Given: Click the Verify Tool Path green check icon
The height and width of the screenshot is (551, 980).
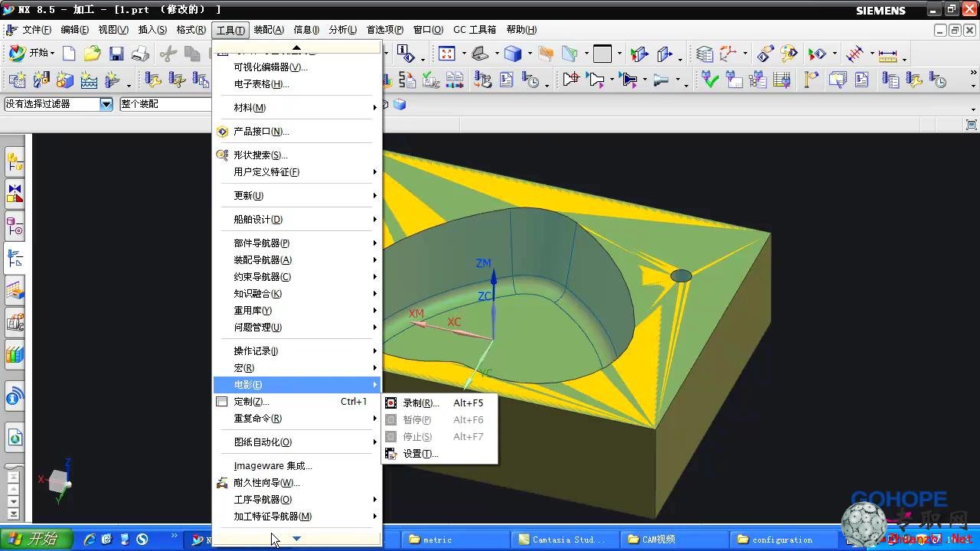Looking at the screenshot, I should [710, 80].
